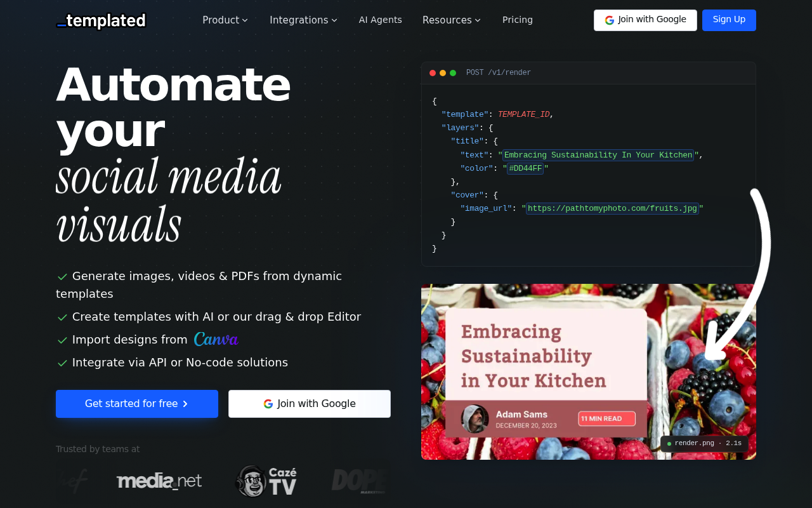Screen dimensions: 812x508
Task: Click Get started for free
Action: click(x=137, y=404)
